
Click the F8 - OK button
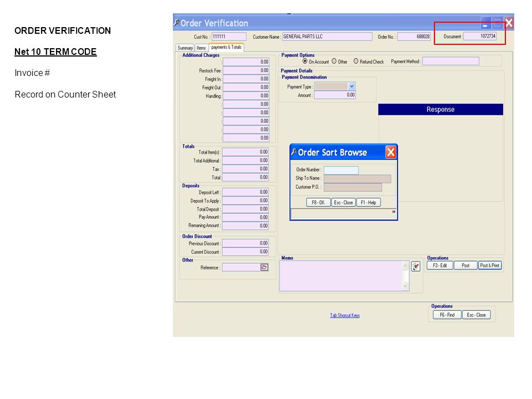pyautogui.click(x=318, y=203)
